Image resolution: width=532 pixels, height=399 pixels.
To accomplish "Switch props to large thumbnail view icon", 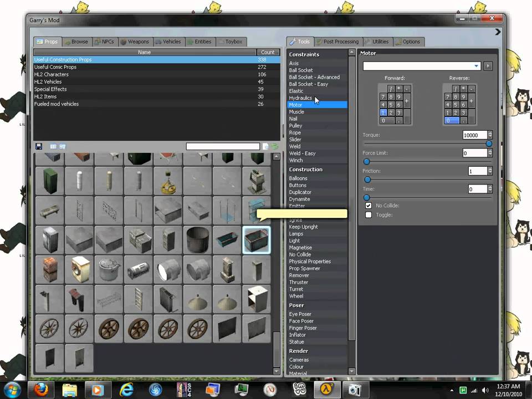I will point(63,146).
